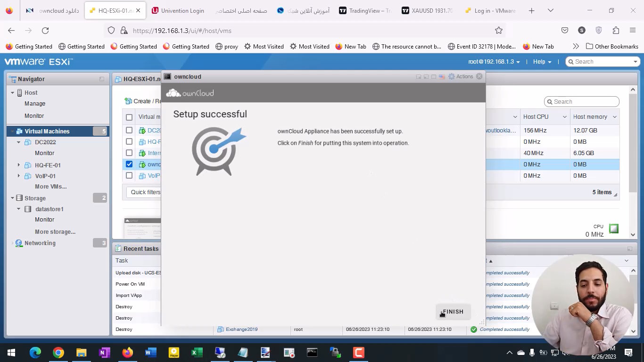Close the HQ-ESXi-01 browser tab
Image resolution: width=644 pixels, height=362 pixels.
pos(138,10)
